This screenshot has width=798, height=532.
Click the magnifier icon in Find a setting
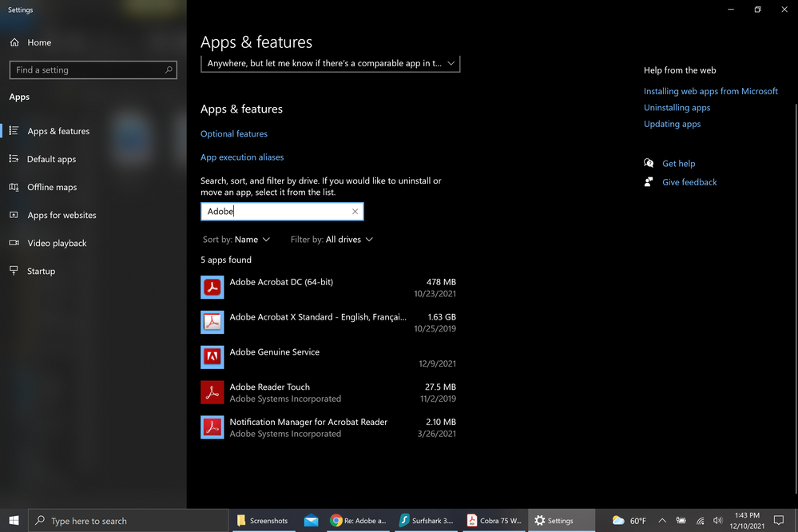(x=169, y=69)
